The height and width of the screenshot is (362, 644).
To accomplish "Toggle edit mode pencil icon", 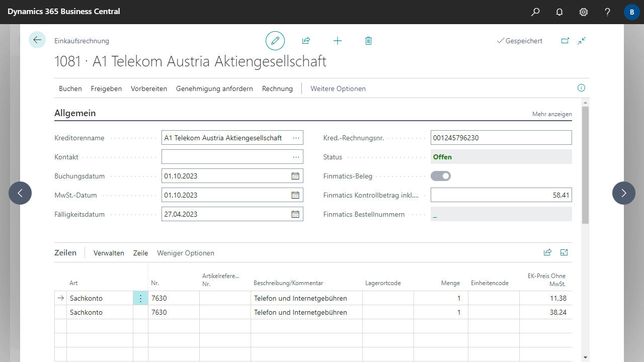I will pos(275,41).
